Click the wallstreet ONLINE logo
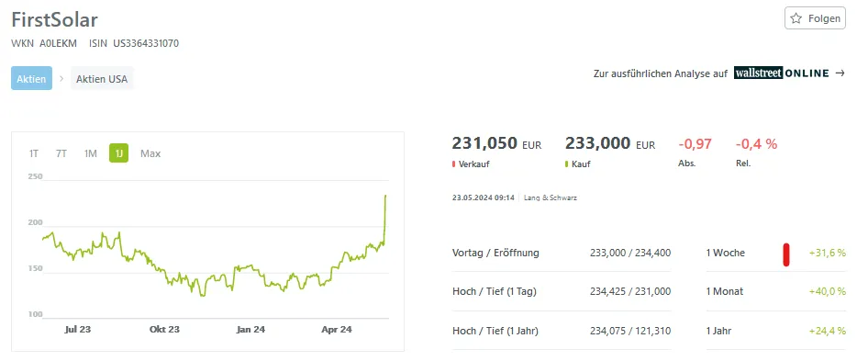The image size is (868, 361). point(782,73)
